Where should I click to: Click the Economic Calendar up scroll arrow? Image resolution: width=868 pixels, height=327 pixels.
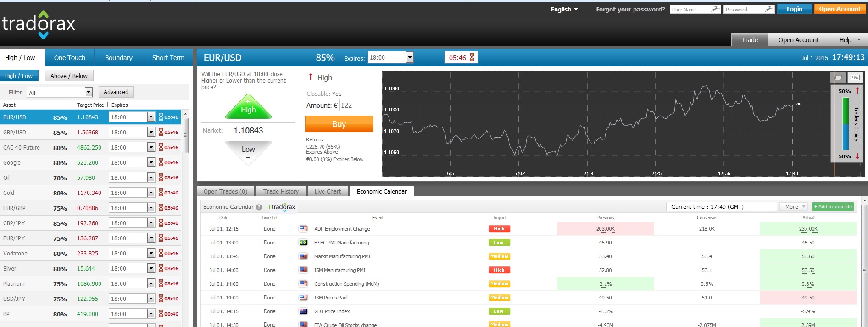864,201
